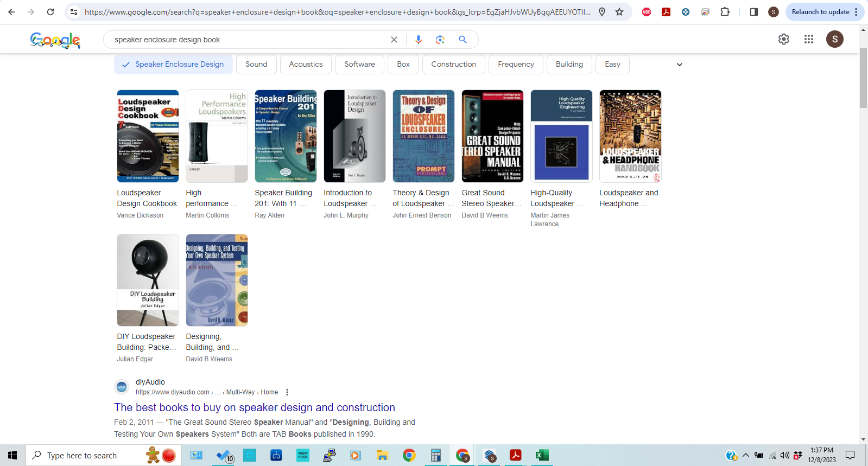
Task: Open the browser extensions puzzle icon
Action: (725, 12)
